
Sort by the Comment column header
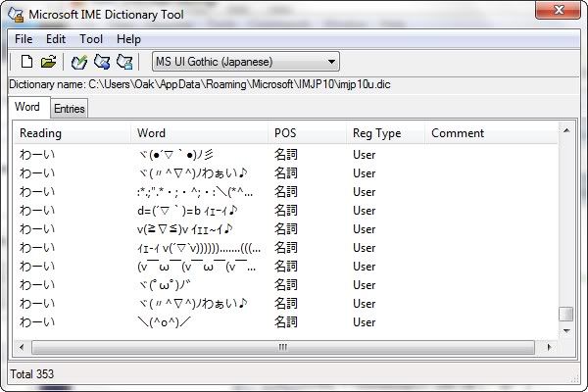click(x=491, y=133)
